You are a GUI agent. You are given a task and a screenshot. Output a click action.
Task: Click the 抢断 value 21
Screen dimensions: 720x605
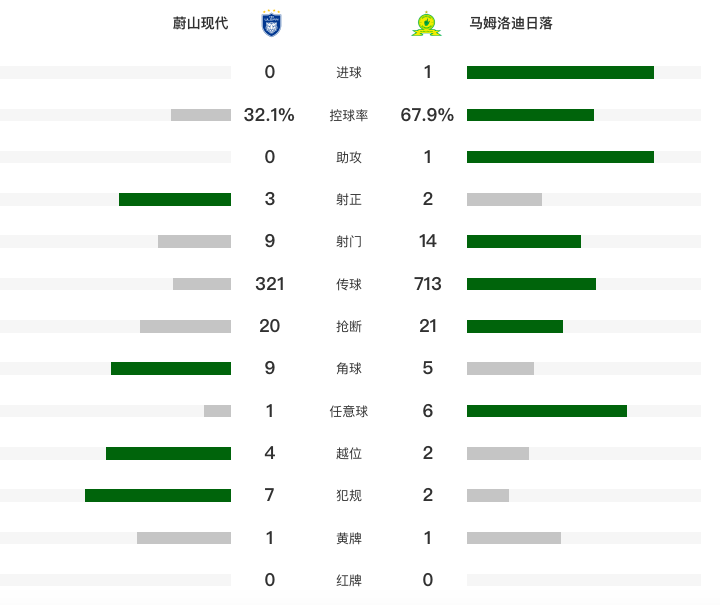(x=428, y=326)
